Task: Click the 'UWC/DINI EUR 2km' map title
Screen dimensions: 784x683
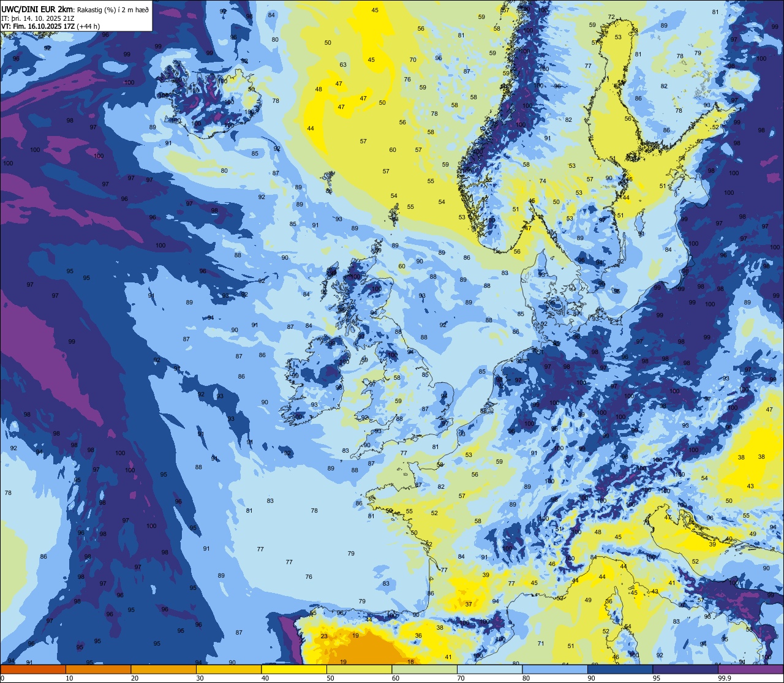Action: pos(37,9)
